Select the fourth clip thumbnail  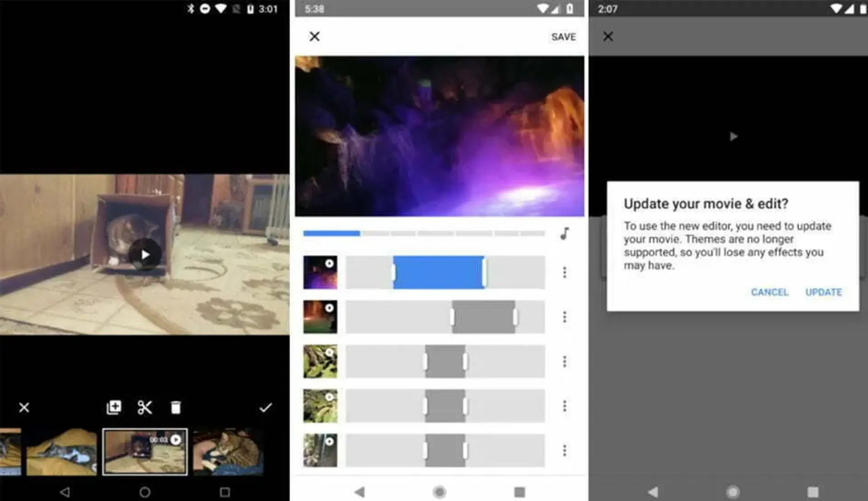[320, 406]
